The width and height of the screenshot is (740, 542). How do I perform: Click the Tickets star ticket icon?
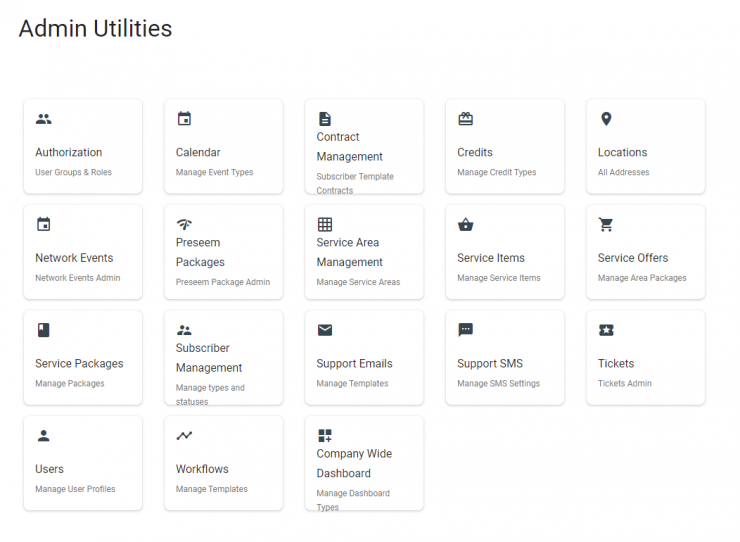tap(606, 330)
